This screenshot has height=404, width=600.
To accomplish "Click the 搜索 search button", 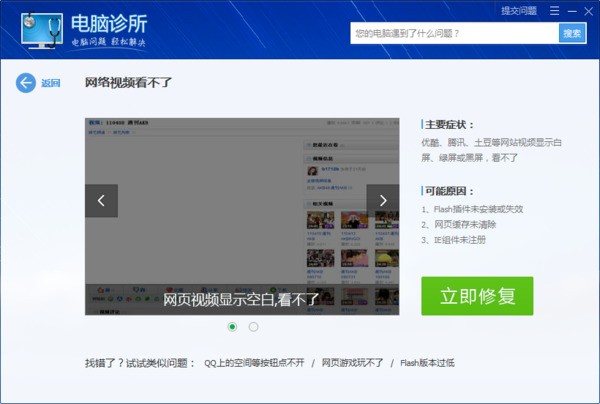I will coord(572,34).
